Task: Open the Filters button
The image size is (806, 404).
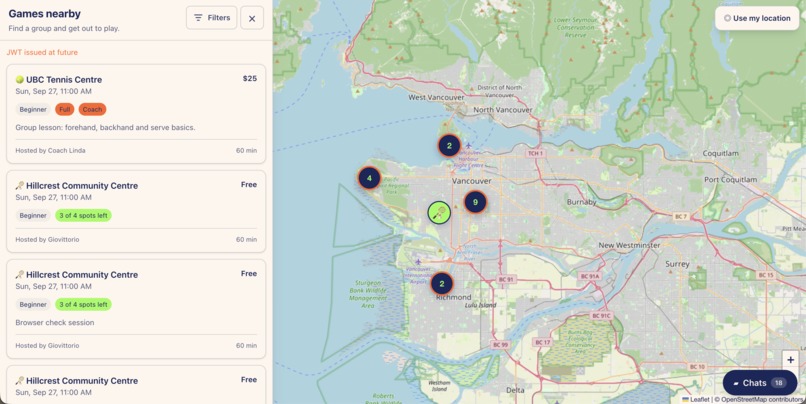Action: 211,18
